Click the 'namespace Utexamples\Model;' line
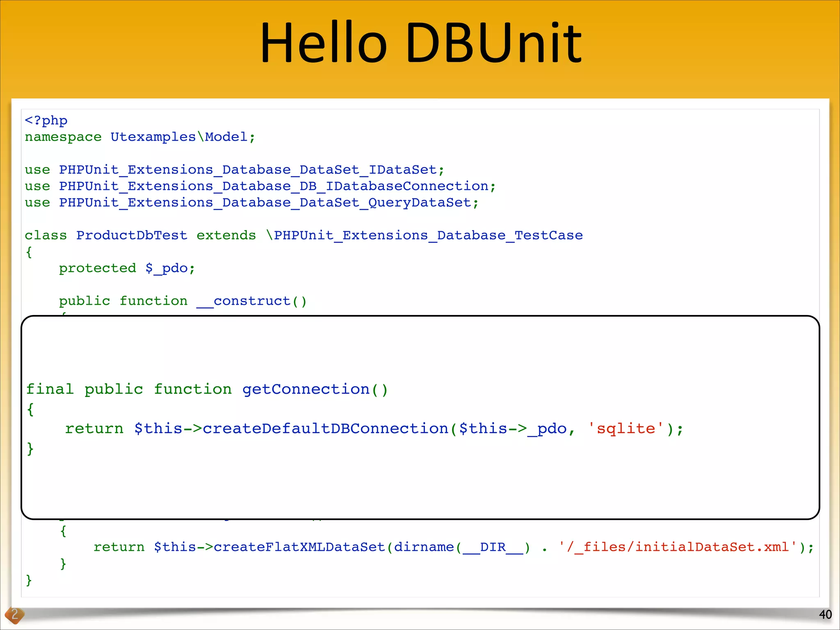The width and height of the screenshot is (840, 630). 140,137
